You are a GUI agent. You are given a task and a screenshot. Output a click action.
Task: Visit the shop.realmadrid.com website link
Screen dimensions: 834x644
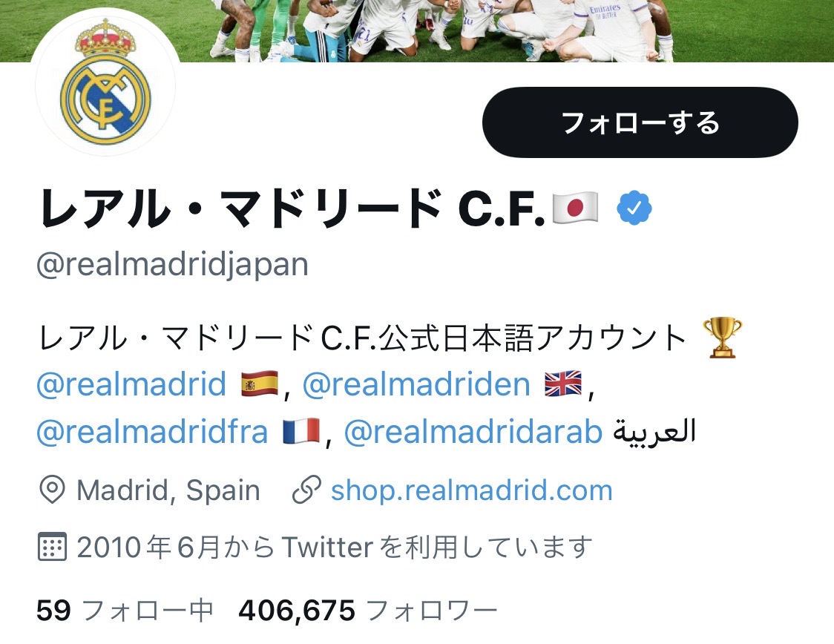click(x=472, y=490)
